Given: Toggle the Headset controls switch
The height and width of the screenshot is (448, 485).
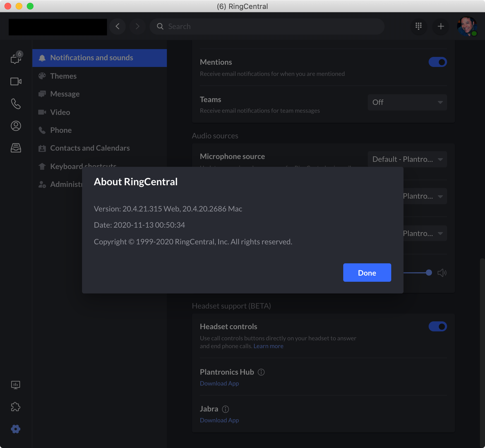Looking at the screenshot, I should (438, 326).
